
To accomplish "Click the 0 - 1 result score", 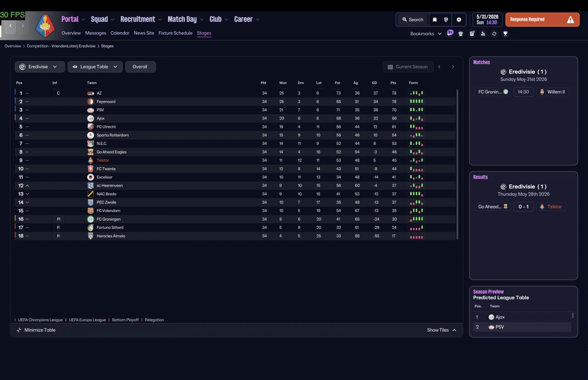I will click(x=523, y=207).
